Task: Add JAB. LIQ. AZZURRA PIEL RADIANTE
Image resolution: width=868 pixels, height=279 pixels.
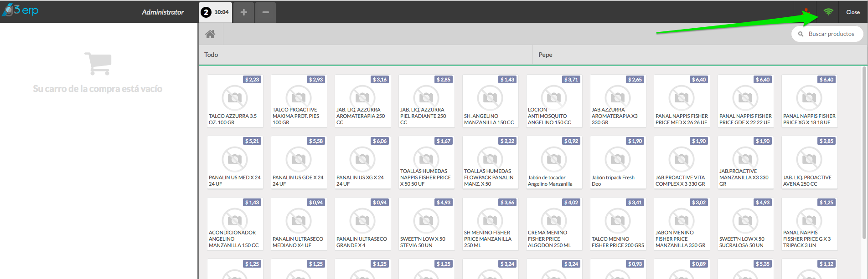Action: [426, 101]
